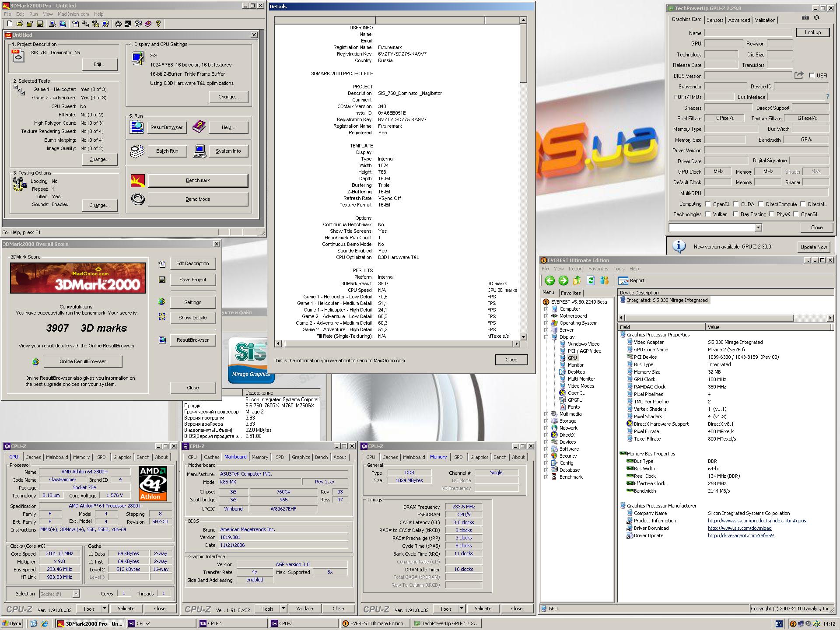This screenshot has width=840, height=630.
Task: Click EN language indicator in system tray
Action: (779, 624)
